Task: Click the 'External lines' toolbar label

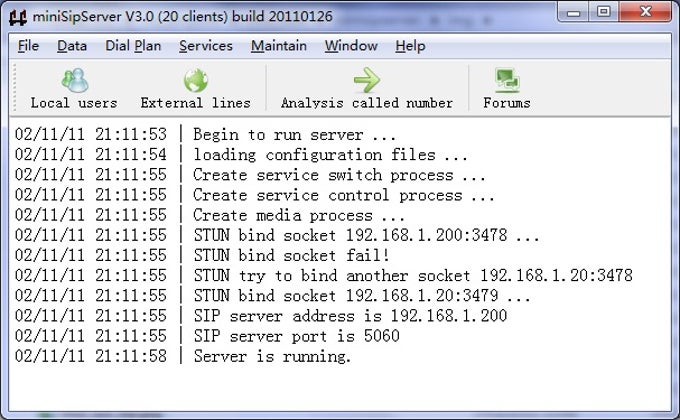Action: point(195,102)
